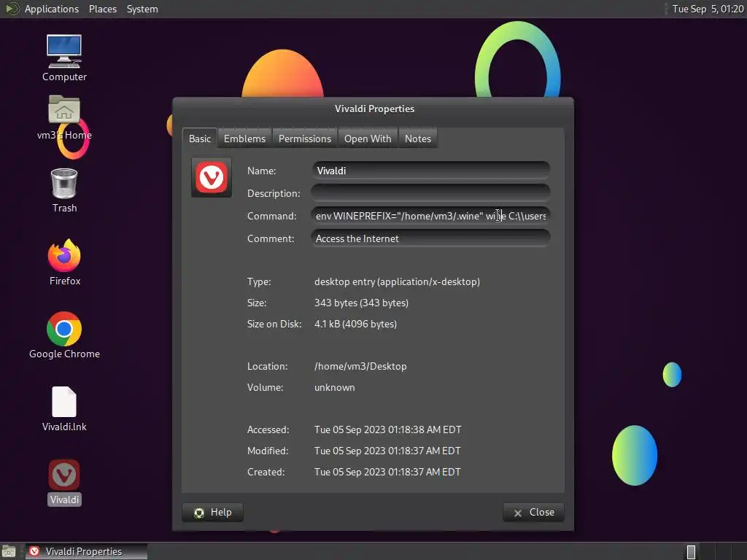The image size is (747, 560).
Task: Click the Created timestamp value
Action: click(x=387, y=472)
